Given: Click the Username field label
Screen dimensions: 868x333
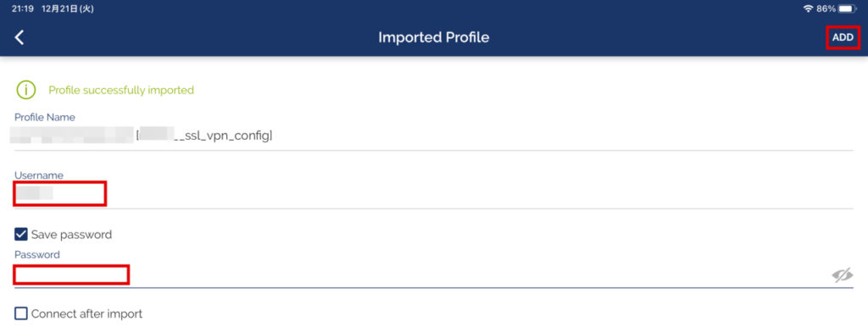Looking at the screenshot, I should tap(39, 175).
